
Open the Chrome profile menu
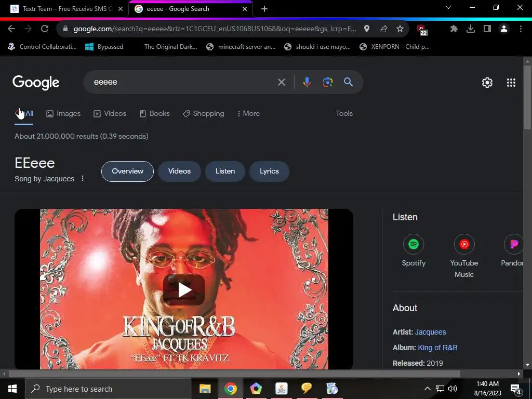pos(504,29)
